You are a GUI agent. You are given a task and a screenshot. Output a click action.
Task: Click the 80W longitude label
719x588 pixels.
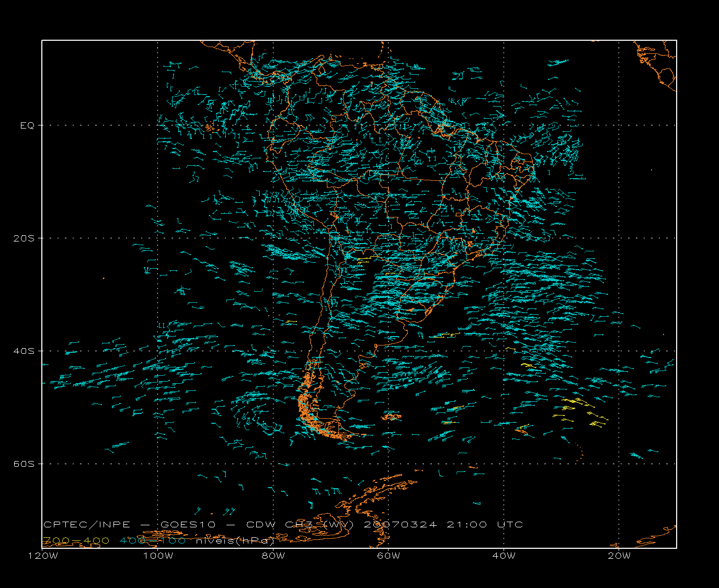point(273,556)
